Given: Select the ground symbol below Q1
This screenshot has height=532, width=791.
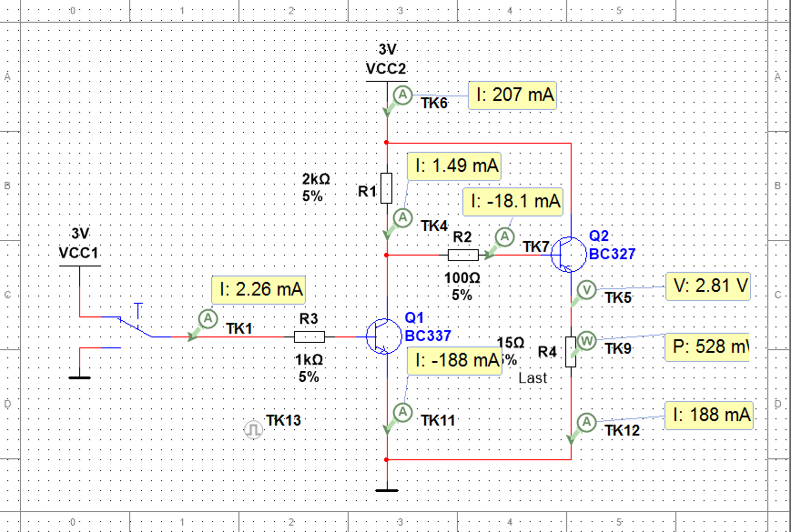Looking at the screenshot, I should tap(387, 490).
